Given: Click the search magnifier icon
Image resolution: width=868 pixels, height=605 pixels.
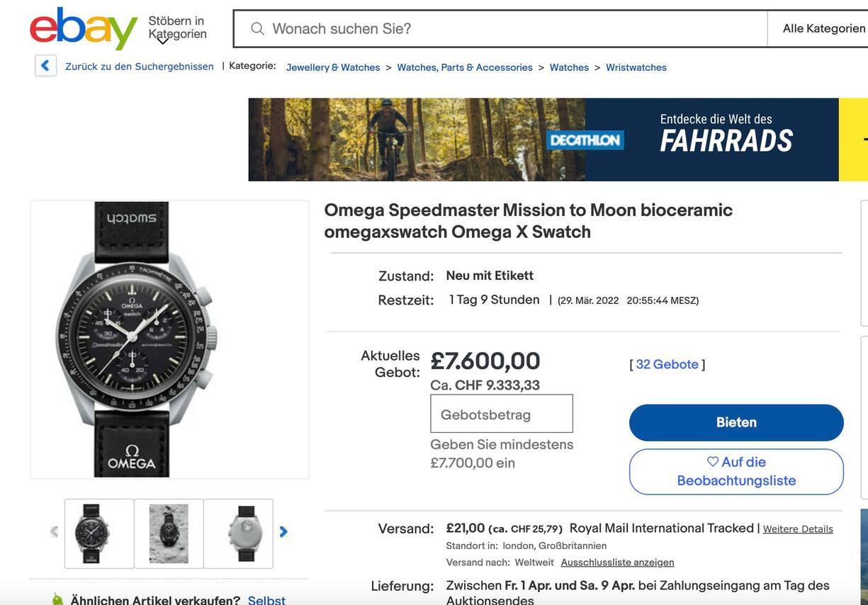Looking at the screenshot, I should [257, 28].
